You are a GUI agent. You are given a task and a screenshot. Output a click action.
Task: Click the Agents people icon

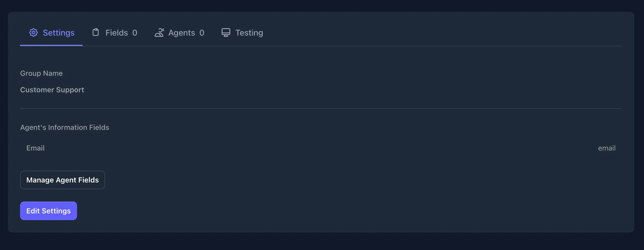click(159, 33)
